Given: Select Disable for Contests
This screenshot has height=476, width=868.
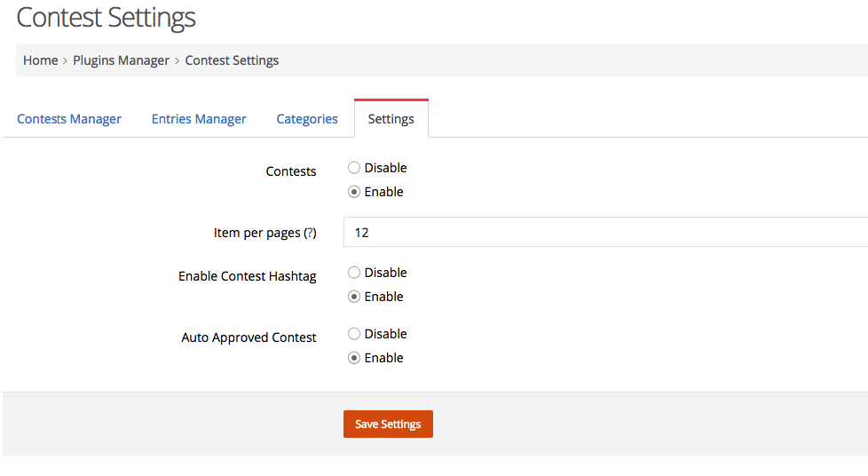Looking at the screenshot, I should tap(354, 168).
